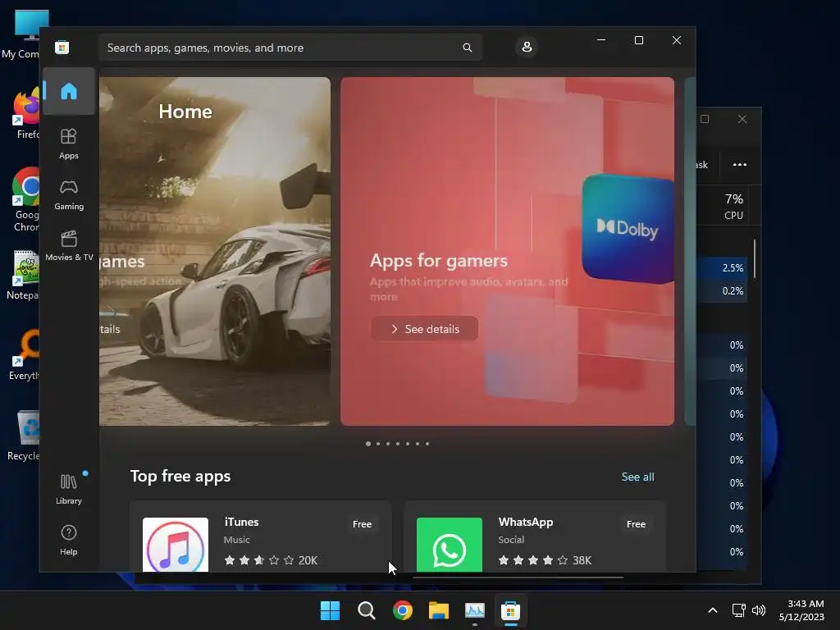This screenshot has height=630, width=840.
Task: Open Movies & TV section
Action: [x=69, y=246]
